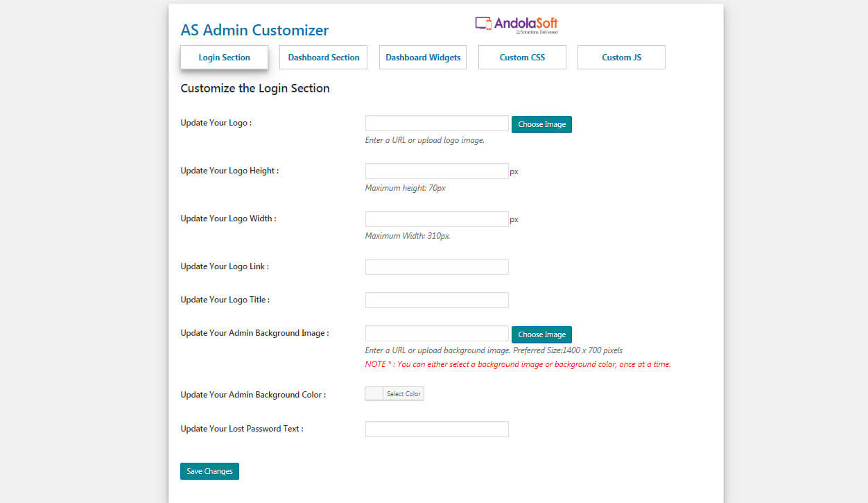Open the Custom JS tab
868x503 pixels.
pyautogui.click(x=621, y=58)
